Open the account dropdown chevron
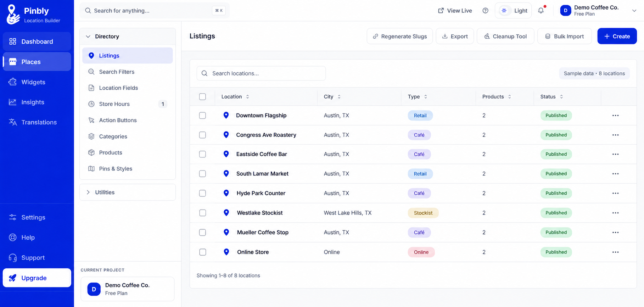Screen dimensions: 644x307 (x=634, y=11)
